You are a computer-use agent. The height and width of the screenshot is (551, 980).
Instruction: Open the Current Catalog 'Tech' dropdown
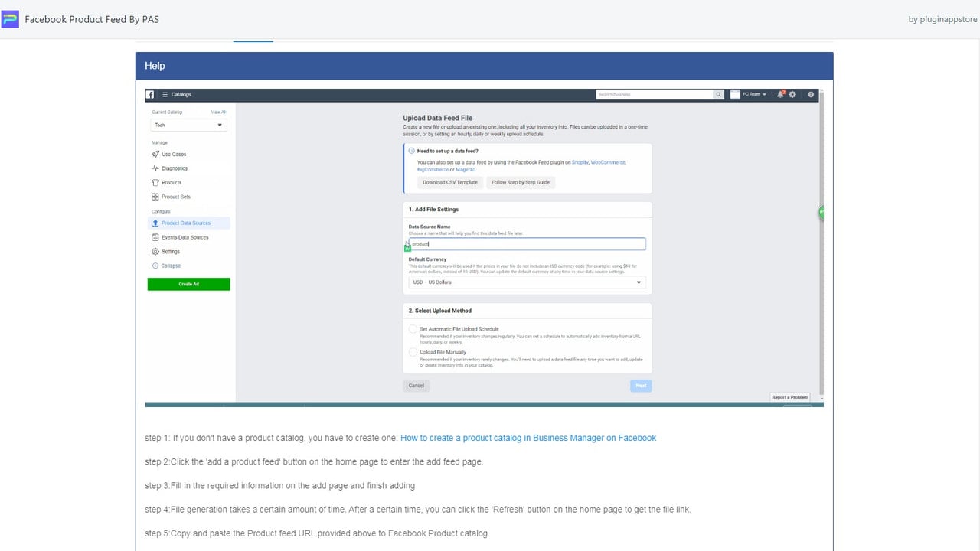188,125
